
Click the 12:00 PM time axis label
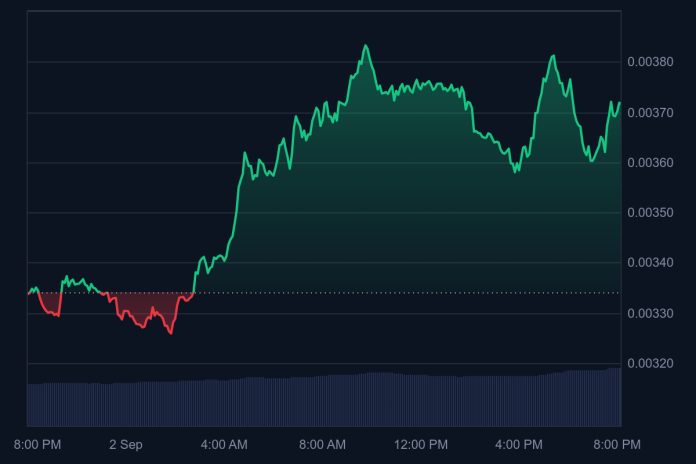pyautogui.click(x=421, y=444)
